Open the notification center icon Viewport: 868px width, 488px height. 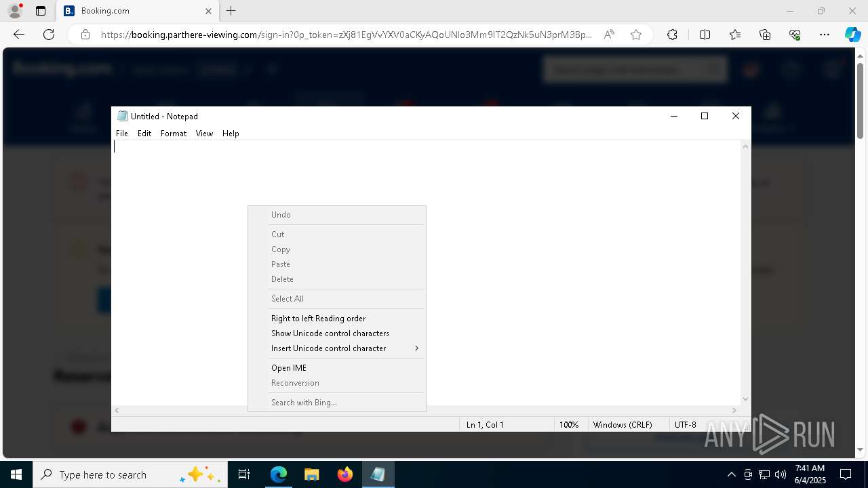pyautogui.click(x=846, y=474)
